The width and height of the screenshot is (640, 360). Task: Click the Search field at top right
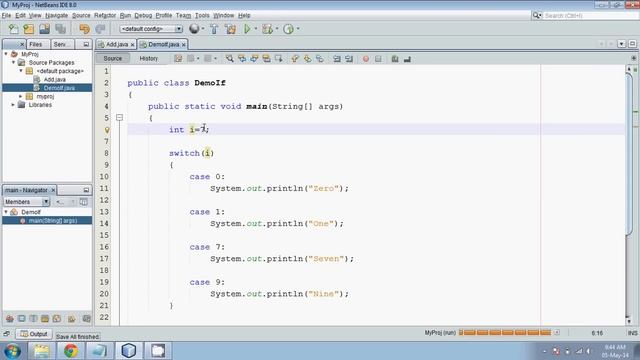click(x=591, y=16)
